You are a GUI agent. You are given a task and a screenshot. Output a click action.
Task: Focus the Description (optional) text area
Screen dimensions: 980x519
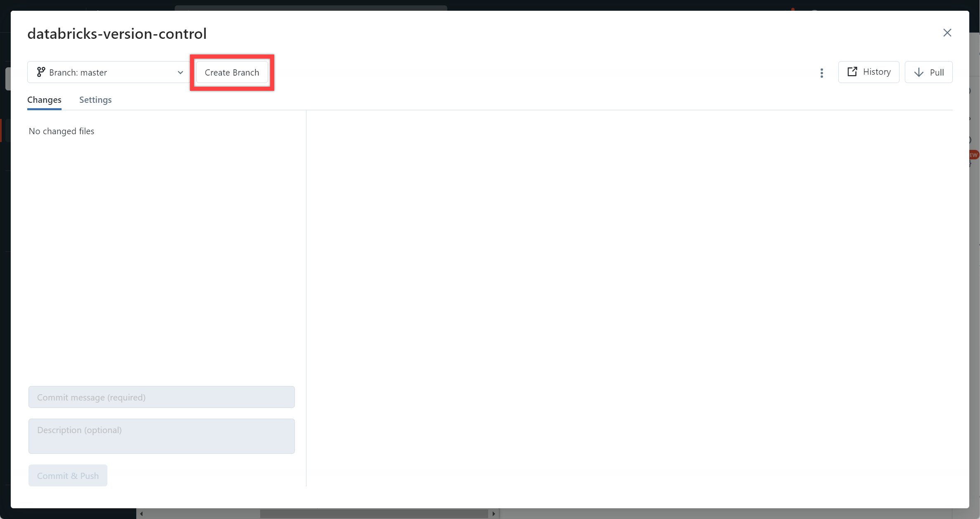161,436
